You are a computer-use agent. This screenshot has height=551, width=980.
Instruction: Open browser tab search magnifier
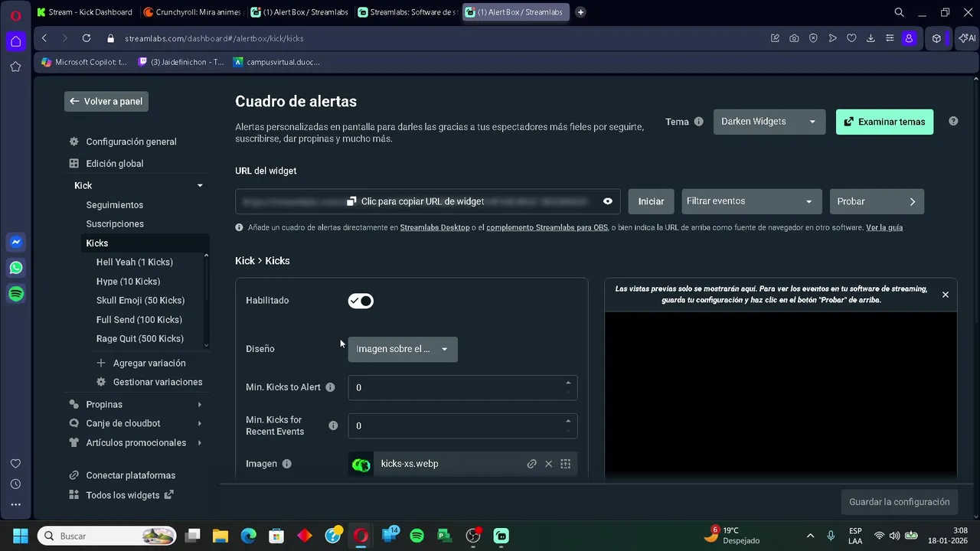click(x=900, y=12)
